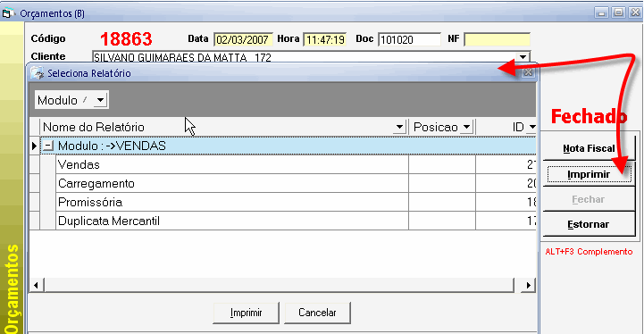Open the Modulo grouping dropdown
Screen dimensions: 644x334
point(100,100)
